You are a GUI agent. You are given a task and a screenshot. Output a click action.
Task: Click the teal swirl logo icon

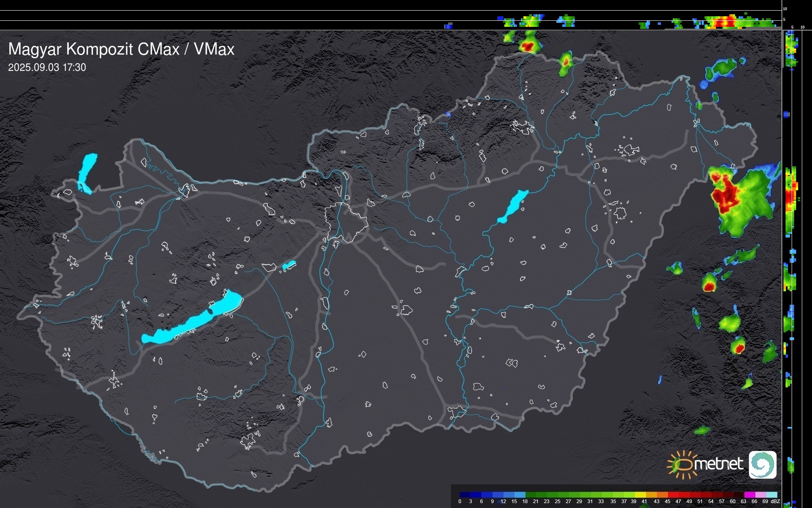(762, 465)
